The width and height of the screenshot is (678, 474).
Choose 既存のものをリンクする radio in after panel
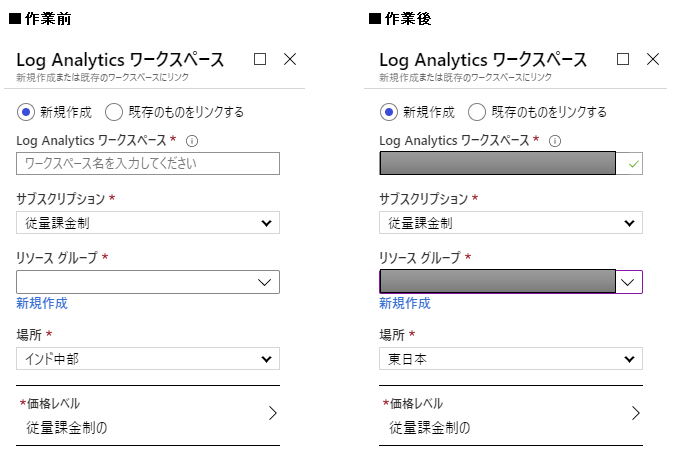coord(477,111)
